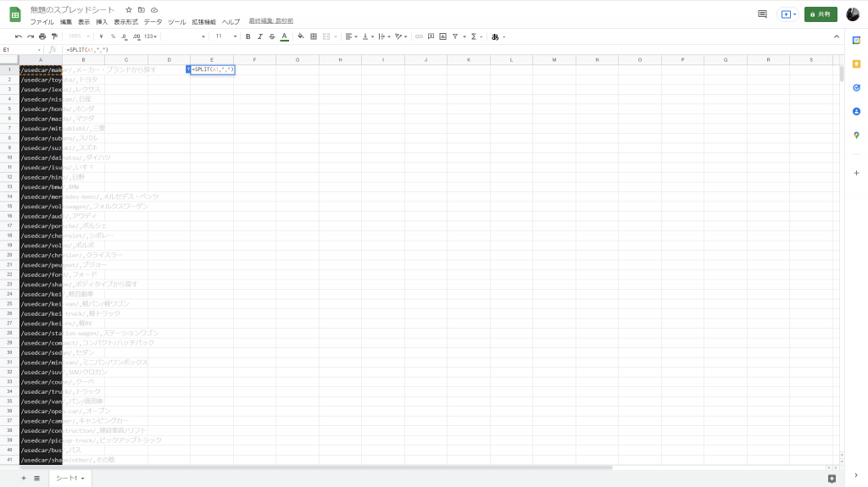
Task: Go to the Sheets home icon
Action: point(15,15)
